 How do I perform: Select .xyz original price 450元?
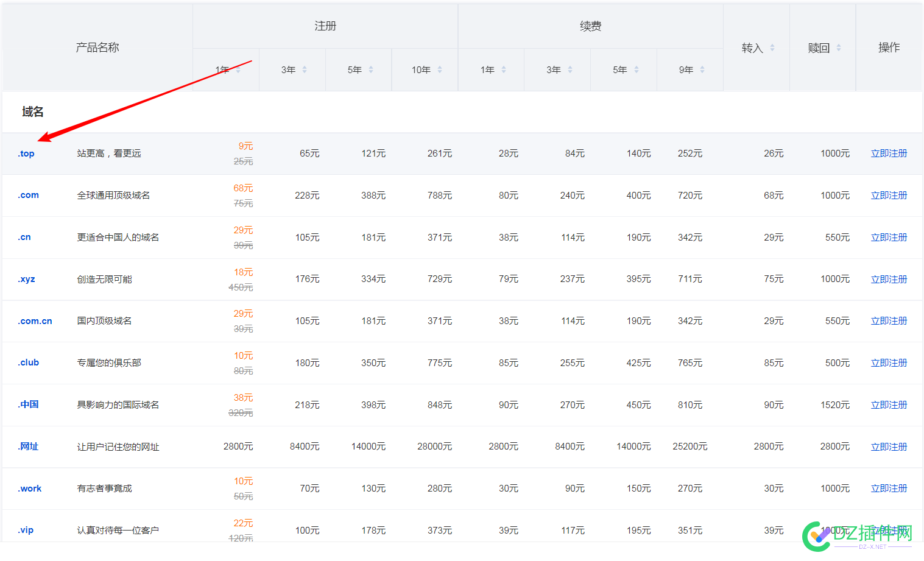coord(241,288)
